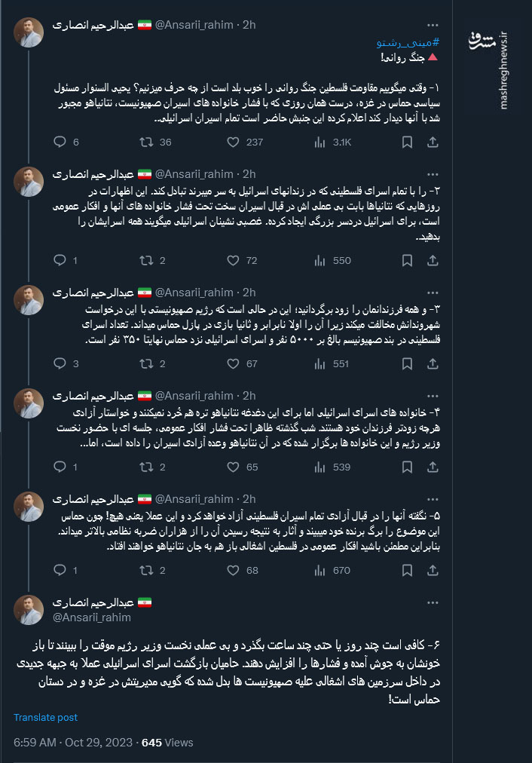Share the first tweet in thread
Screen dimensions: 532x763
point(433,142)
